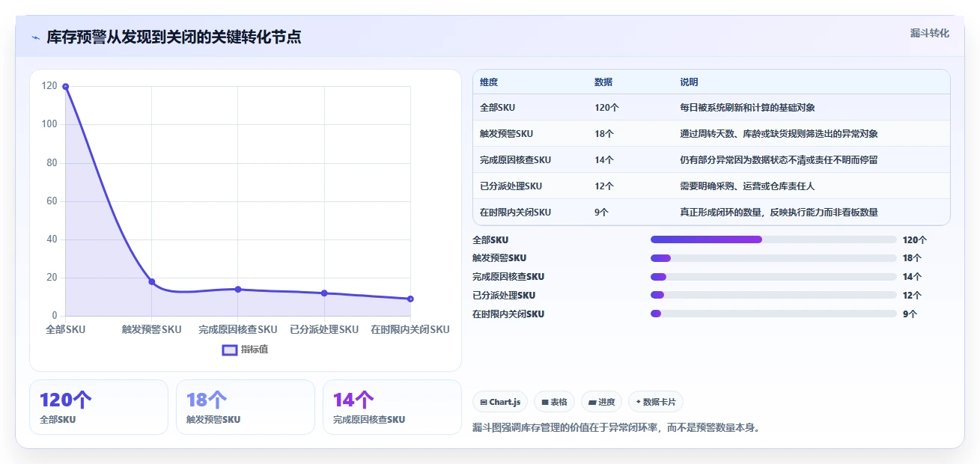Click the 数据 table column header
The image size is (980, 464).
pos(603,82)
